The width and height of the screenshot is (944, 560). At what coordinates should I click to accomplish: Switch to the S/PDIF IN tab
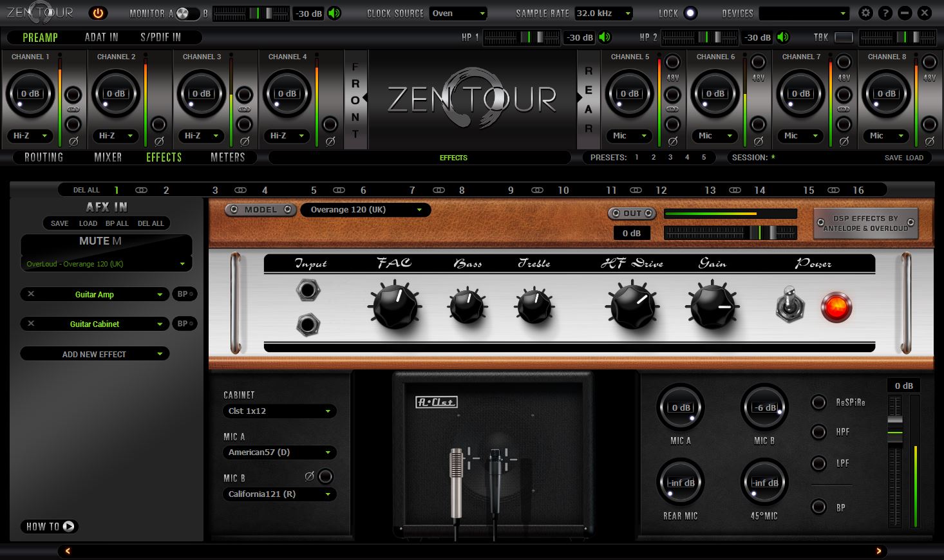pos(160,37)
